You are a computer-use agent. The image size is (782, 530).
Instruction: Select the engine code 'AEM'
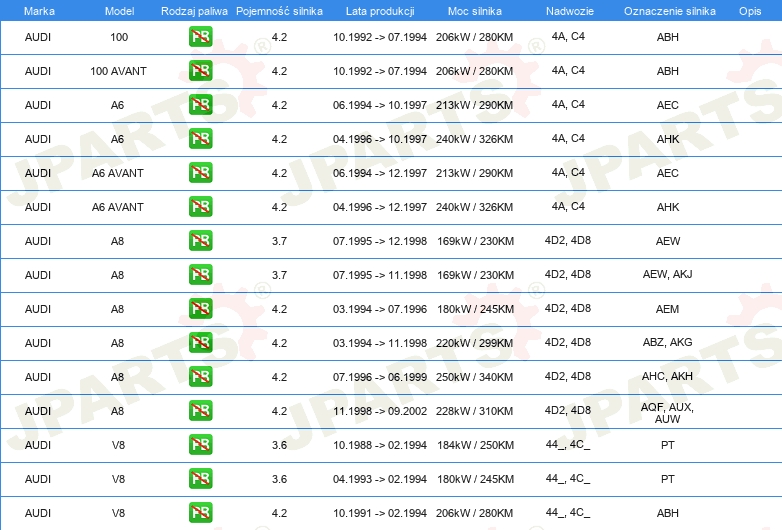[x=667, y=309]
